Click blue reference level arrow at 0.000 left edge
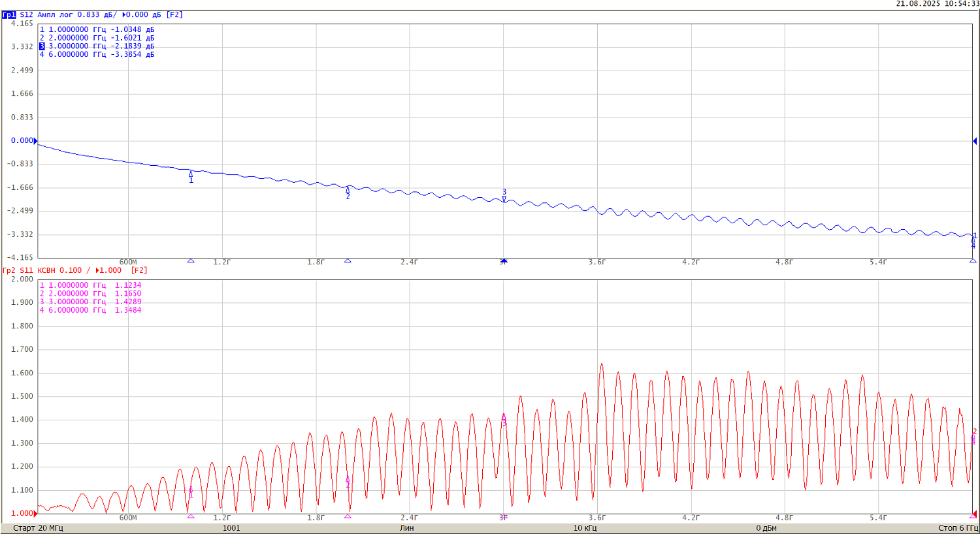 click(36, 141)
